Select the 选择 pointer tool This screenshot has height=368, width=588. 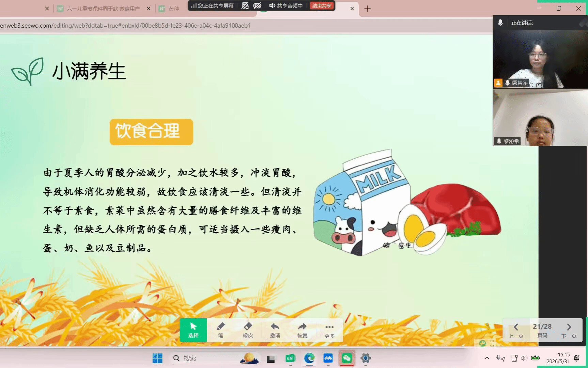coord(193,330)
